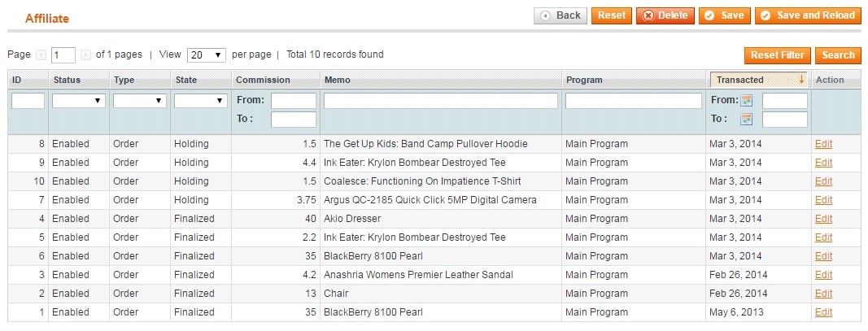Delete the affiliate record
This screenshot has width=868, height=331.
tap(665, 15)
